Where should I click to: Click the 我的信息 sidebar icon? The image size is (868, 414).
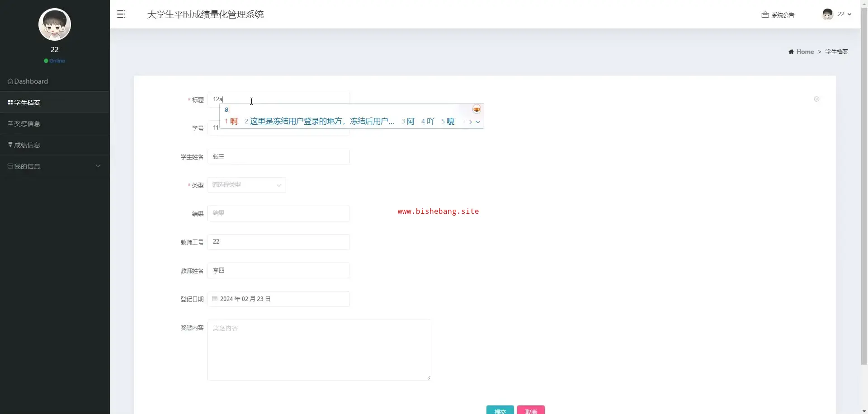[10, 166]
